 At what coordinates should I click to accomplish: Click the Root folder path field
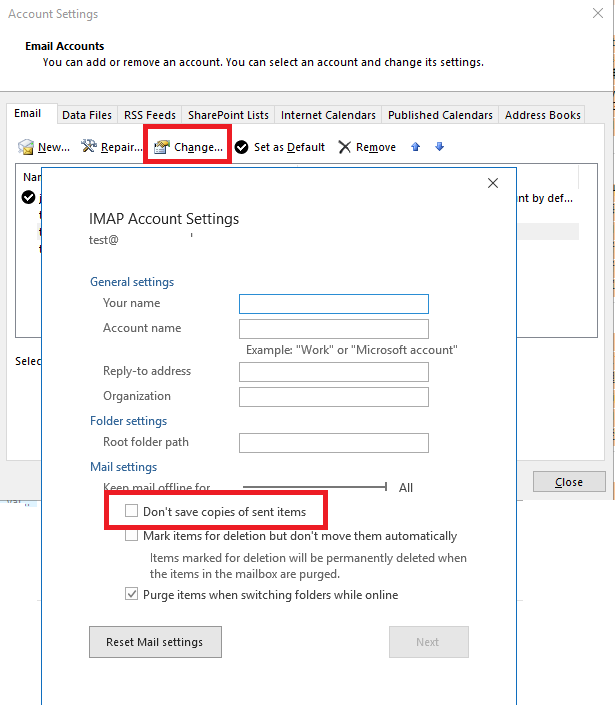click(x=333, y=442)
